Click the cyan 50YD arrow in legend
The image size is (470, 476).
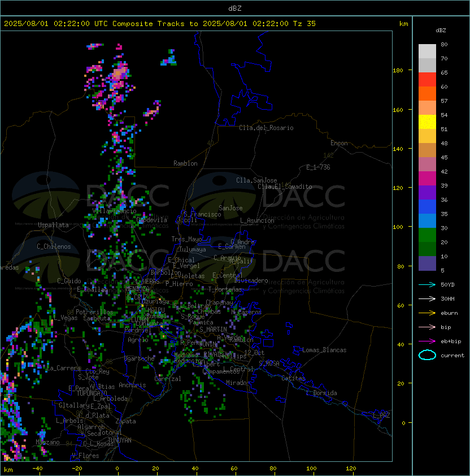click(x=427, y=284)
